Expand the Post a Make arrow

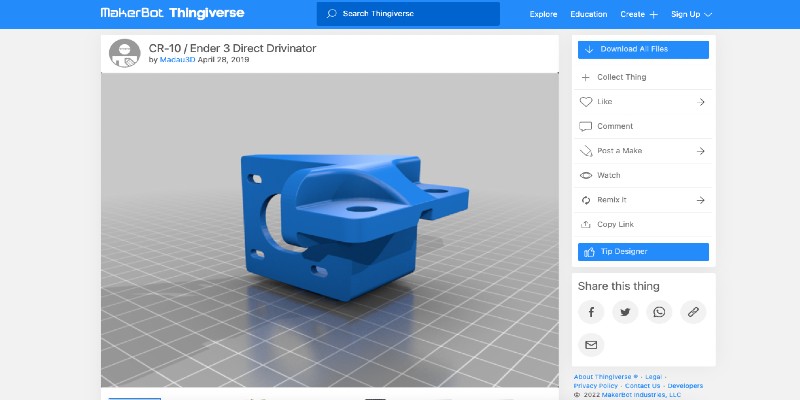(701, 151)
